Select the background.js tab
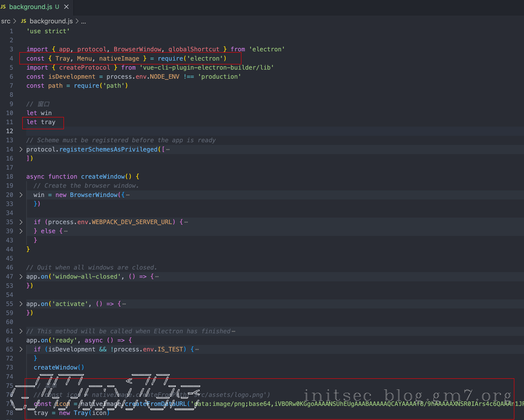This screenshot has width=524, height=420. (31, 7)
